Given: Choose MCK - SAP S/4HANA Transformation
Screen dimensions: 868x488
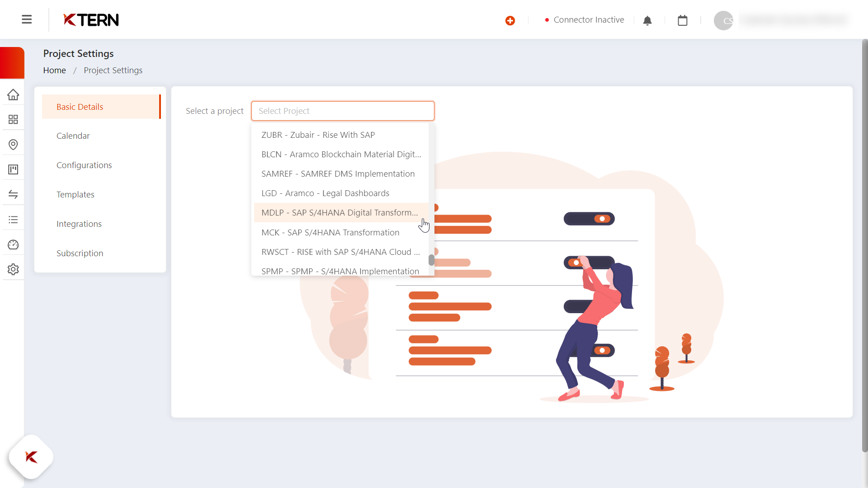Looking at the screenshot, I should click(x=341, y=232).
